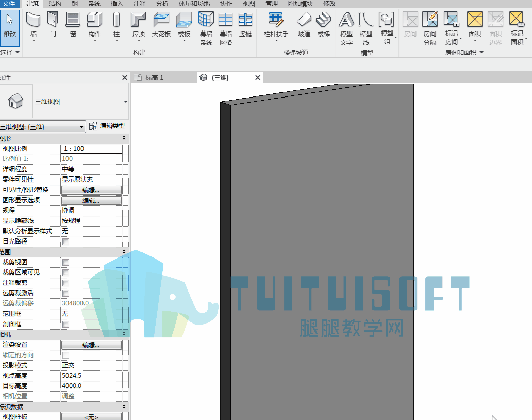Click the 编辑类型 button
This screenshot has height=420, width=532.
107,126
